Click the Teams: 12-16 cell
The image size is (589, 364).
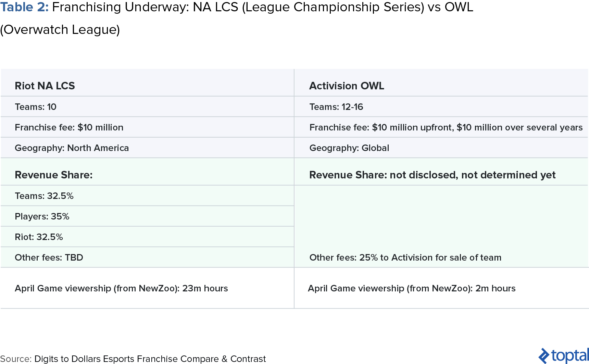point(441,106)
